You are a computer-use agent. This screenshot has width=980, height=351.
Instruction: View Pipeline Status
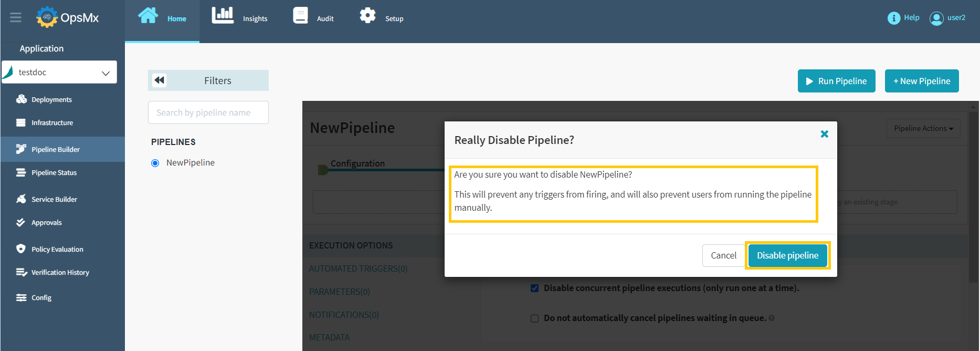54,172
